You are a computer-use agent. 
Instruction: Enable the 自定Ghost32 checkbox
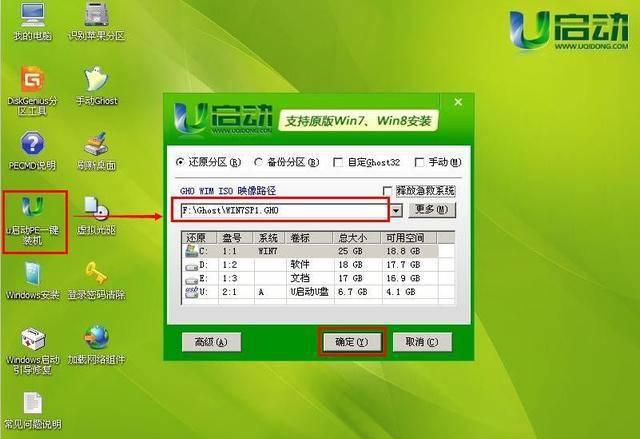point(338,162)
